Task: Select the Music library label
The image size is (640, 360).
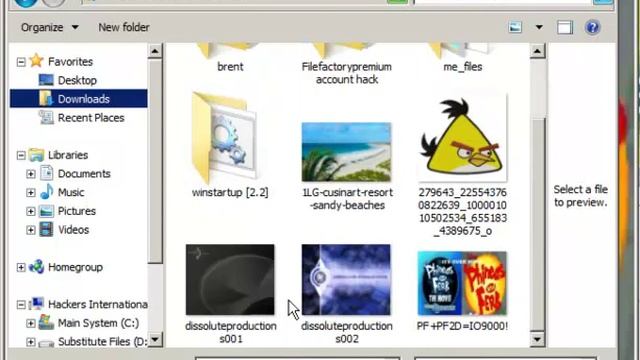Action: (71, 192)
